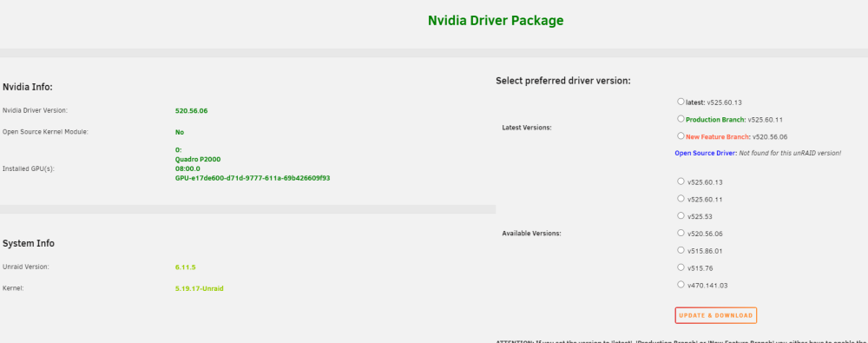Click Unraid version value 6.11.5

pos(186,267)
